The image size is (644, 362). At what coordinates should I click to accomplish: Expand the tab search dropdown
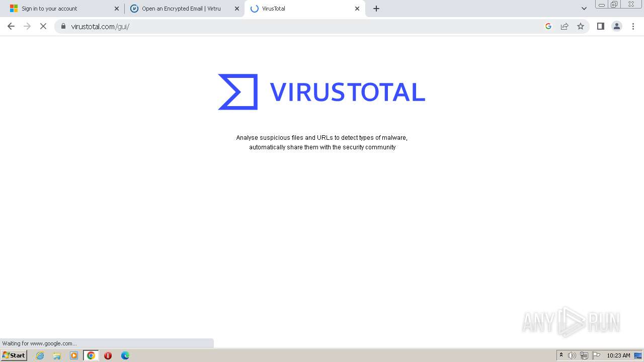(584, 9)
